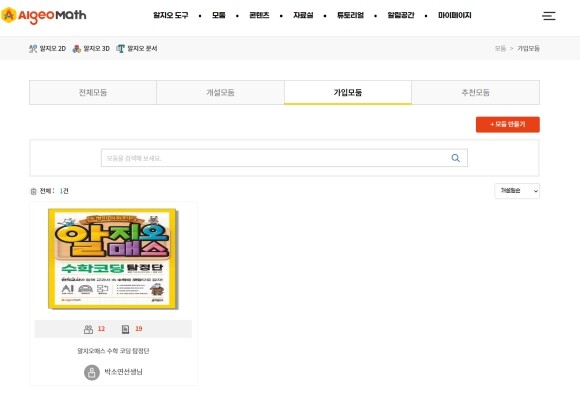This screenshot has width=580, height=394.
Task: Click the 전체: 1건 count text
Action: pyautogui.click(x=54, y=191)
